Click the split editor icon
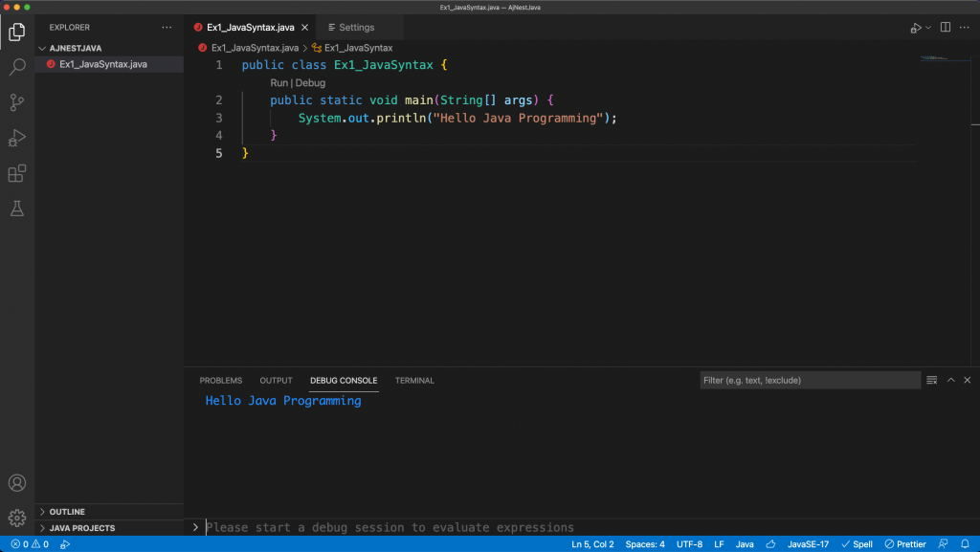 [x=946, y=28]
